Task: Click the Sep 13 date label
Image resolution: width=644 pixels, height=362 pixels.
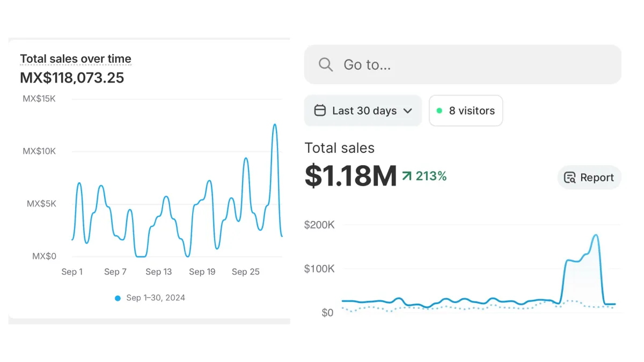Action: [159, 272]
